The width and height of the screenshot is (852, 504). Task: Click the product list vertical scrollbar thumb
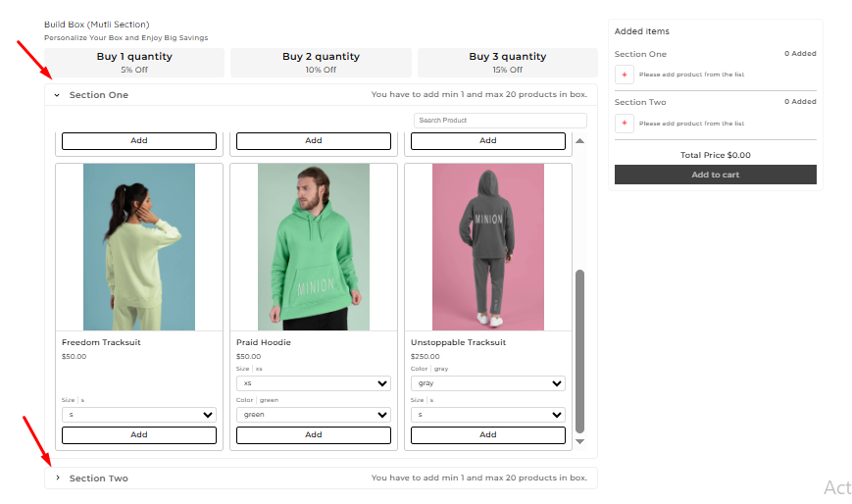tap(579, 351)
